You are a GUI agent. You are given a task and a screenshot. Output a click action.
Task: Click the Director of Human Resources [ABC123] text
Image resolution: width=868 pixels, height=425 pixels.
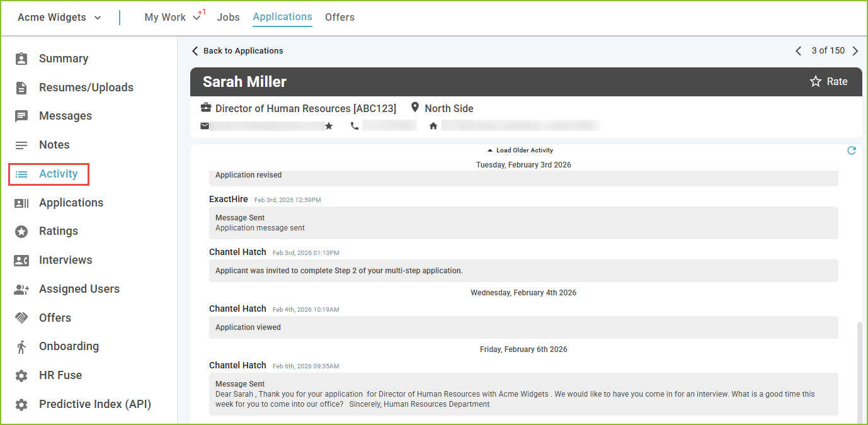306,108
